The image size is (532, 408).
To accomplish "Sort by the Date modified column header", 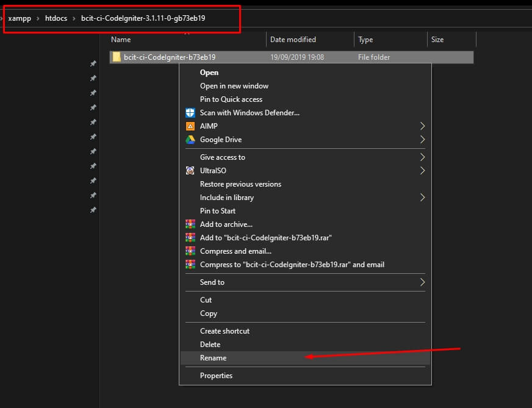I will (293, 40).
